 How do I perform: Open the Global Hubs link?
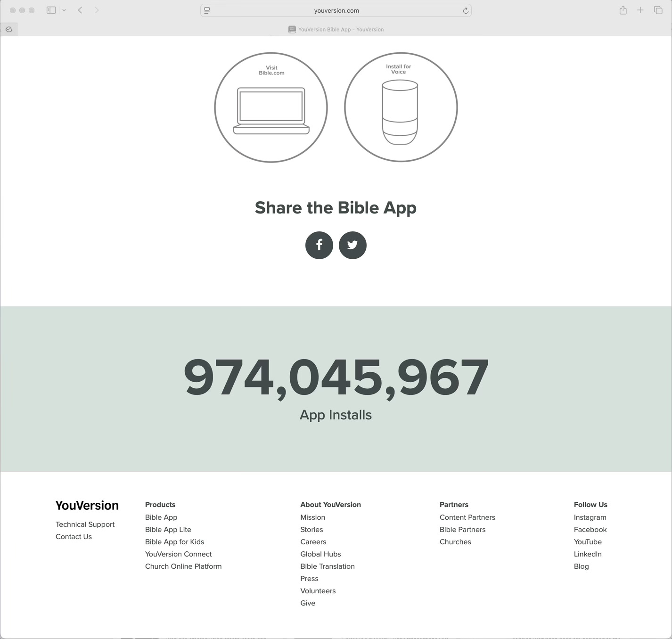(x=320, y=554)
